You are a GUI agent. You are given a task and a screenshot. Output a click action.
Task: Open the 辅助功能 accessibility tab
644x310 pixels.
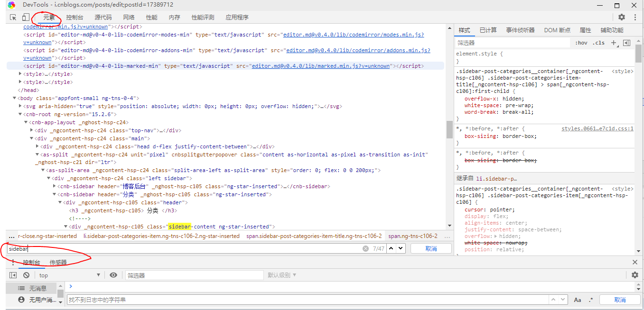click(x=612, y=30)
